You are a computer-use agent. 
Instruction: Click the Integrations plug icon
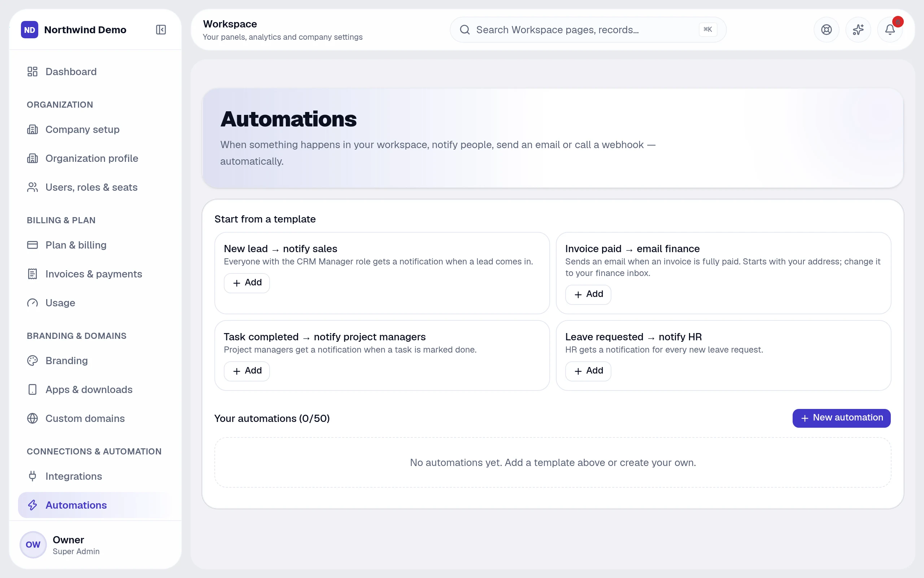(x=32, y=476)
